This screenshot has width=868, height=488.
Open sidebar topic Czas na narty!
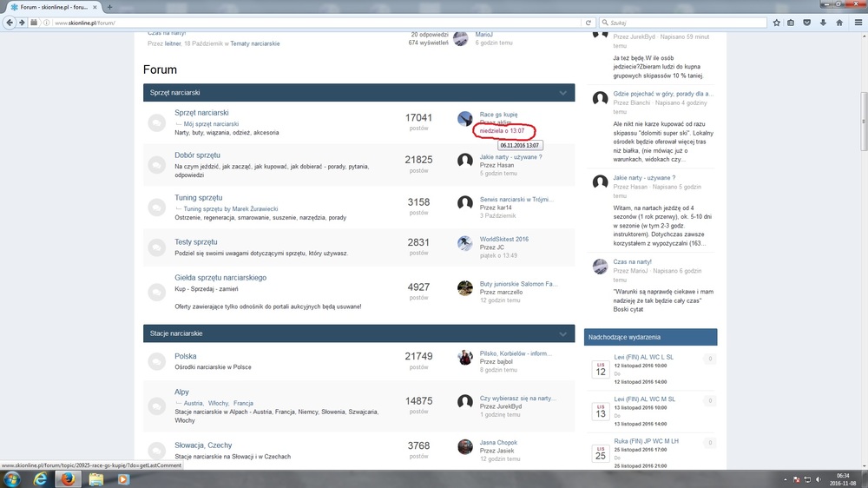632,262
